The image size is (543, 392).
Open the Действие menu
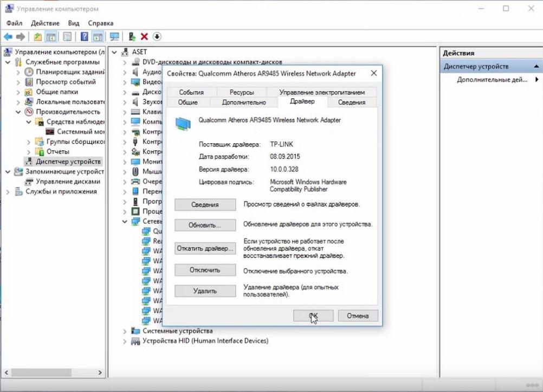click(x=45, y=23)
